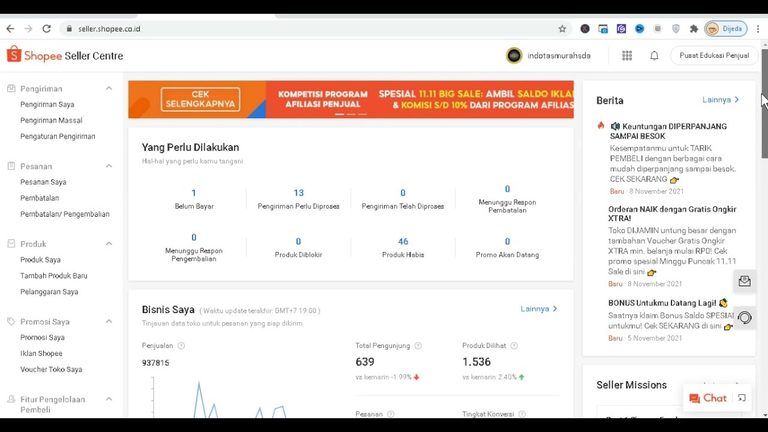Open Iklan Shopee in the sidebar
This screenshot has width=768, height=432.
point(41,354)
